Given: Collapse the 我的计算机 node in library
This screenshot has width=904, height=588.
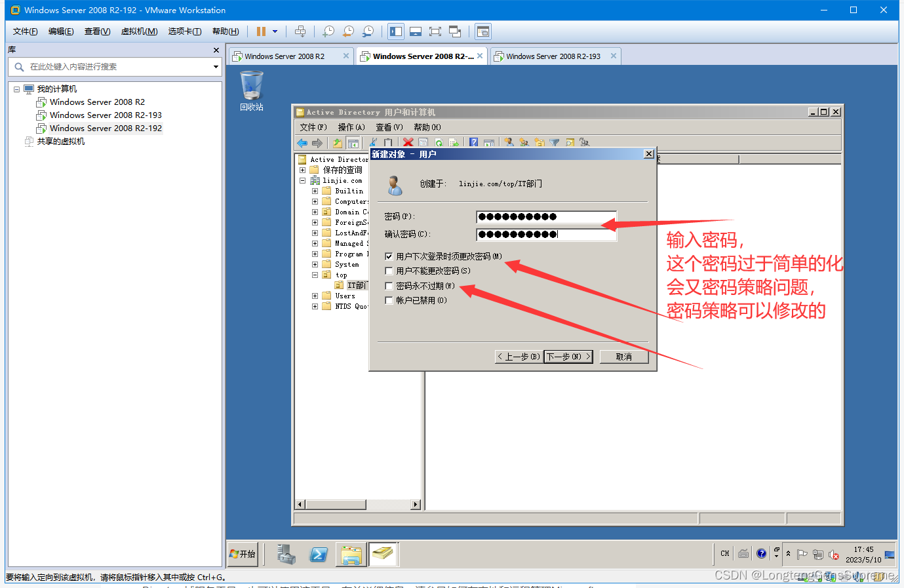Looking at the screenshot, I should coord(16,89).
